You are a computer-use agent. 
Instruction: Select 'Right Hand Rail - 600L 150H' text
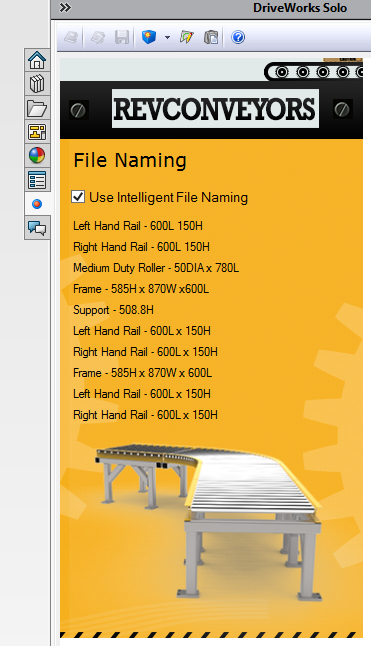point(141,247)
